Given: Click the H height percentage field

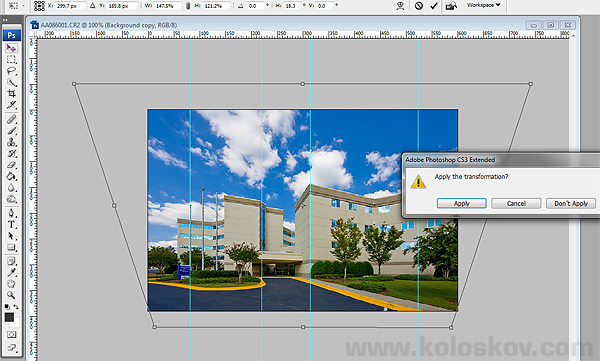Looking at the screenshot, I should (217, 6).
